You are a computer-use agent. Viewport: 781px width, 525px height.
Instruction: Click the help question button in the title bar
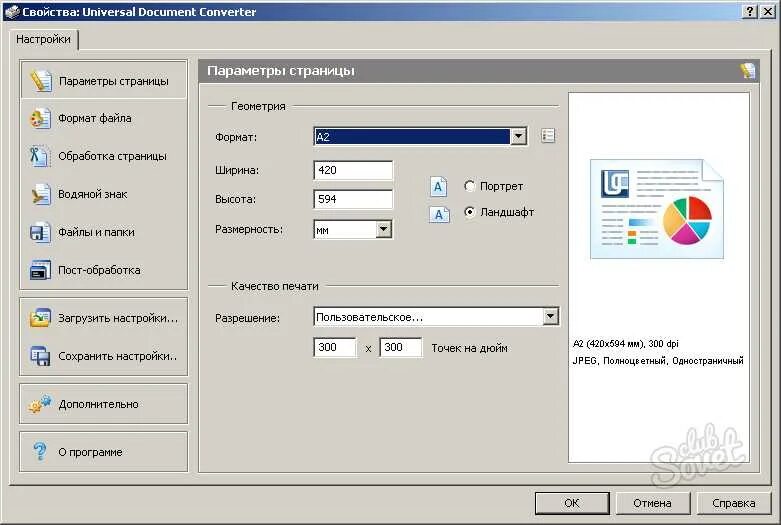pyautogui.click(x=750, y=11)
